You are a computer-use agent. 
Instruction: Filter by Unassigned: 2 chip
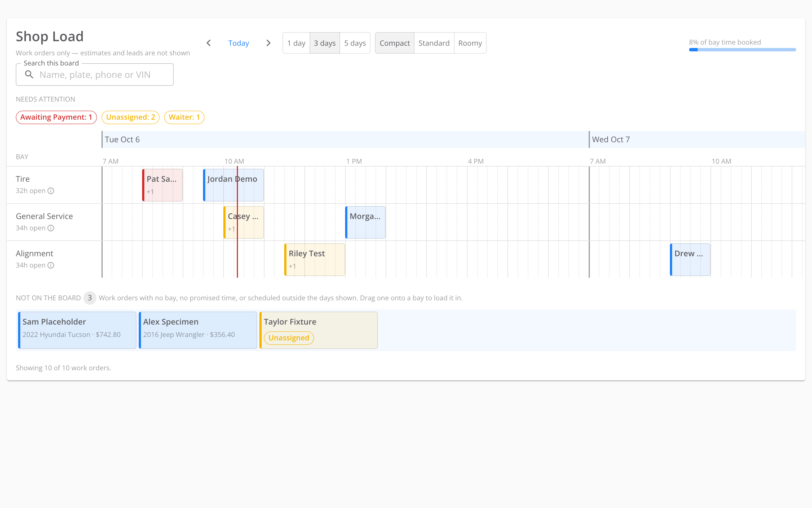[131, 117]
